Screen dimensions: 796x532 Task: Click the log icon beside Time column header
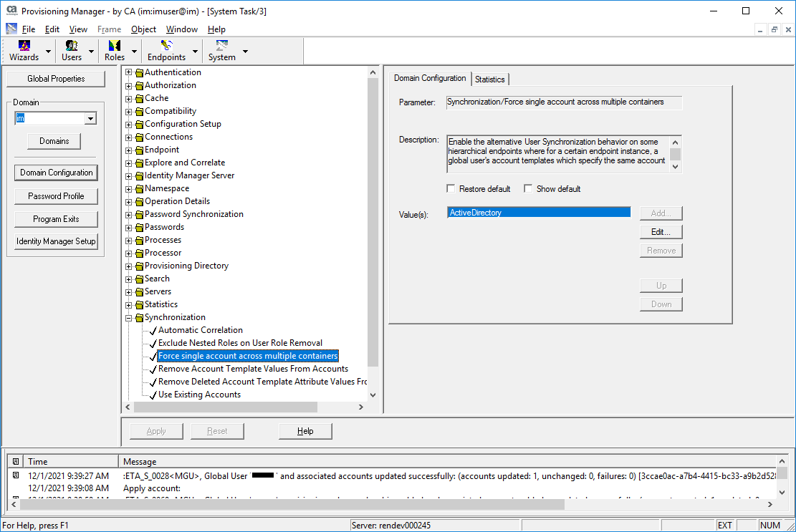16,462
